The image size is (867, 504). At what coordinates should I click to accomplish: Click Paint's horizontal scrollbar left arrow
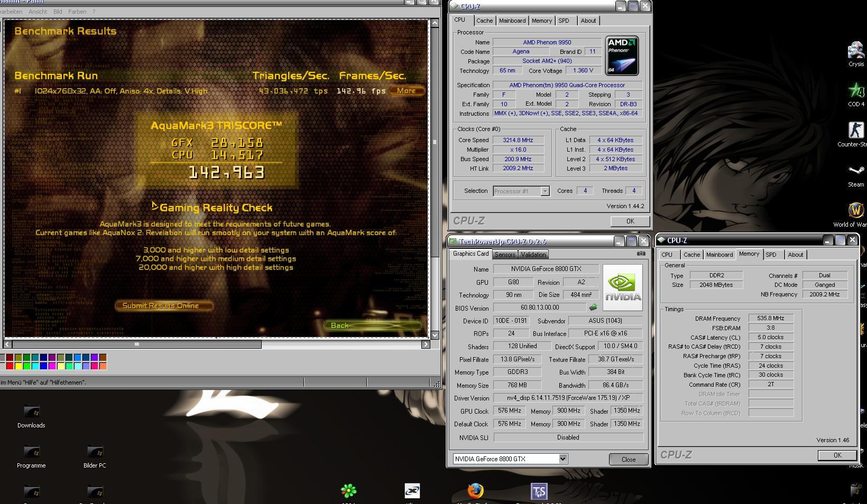7,344
